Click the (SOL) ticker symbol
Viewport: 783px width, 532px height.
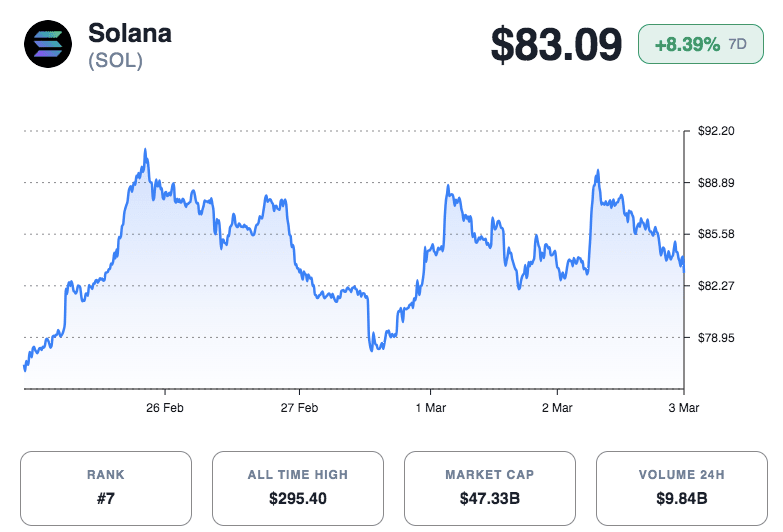click(x=115, y=60)
